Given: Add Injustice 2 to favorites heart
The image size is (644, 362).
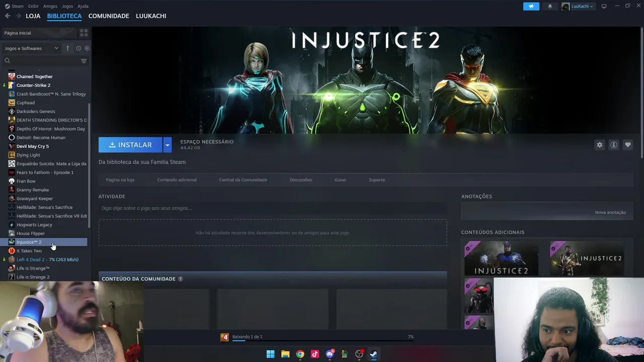Looking at the screenshot, I should click(627, 145).
